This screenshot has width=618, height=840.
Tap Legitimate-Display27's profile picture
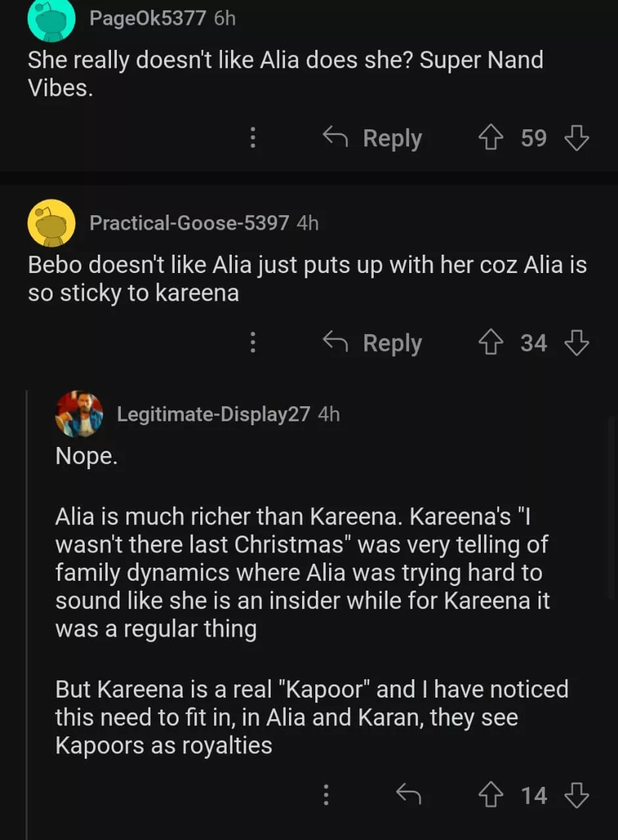point(79,415)
